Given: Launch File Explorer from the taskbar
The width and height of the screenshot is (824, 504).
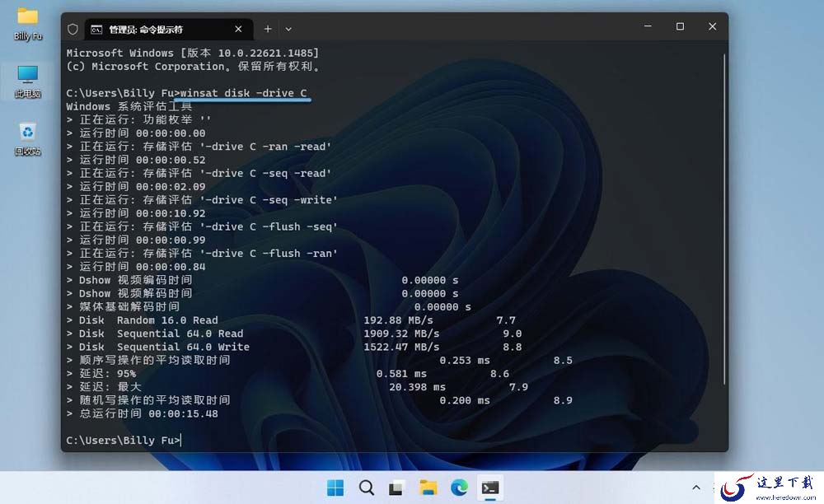Looking at the screenshot, I should click(x=428, y=488).
